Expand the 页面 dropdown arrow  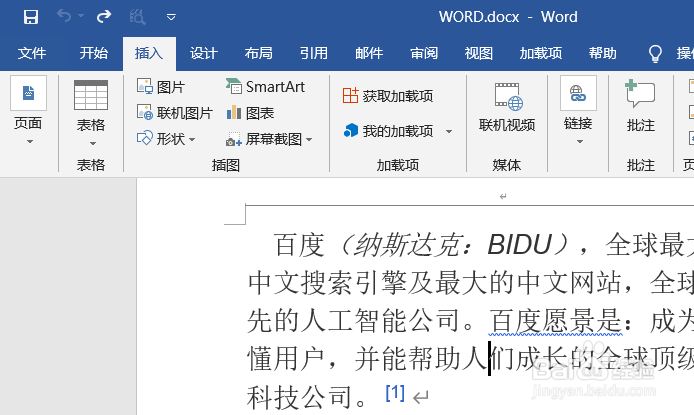pyautogui.click(x=30, y=142)
